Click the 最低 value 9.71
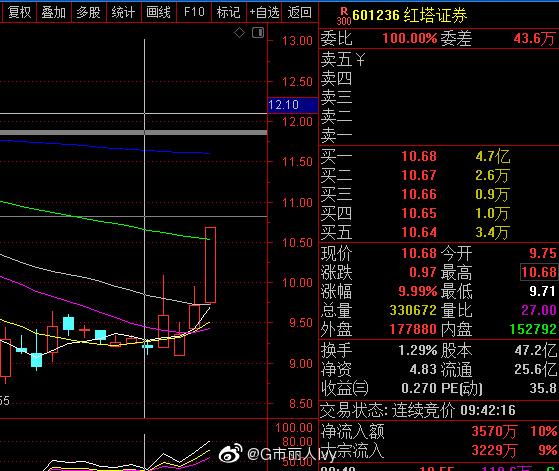The image size is (559, 471). [x=542, y=291]
